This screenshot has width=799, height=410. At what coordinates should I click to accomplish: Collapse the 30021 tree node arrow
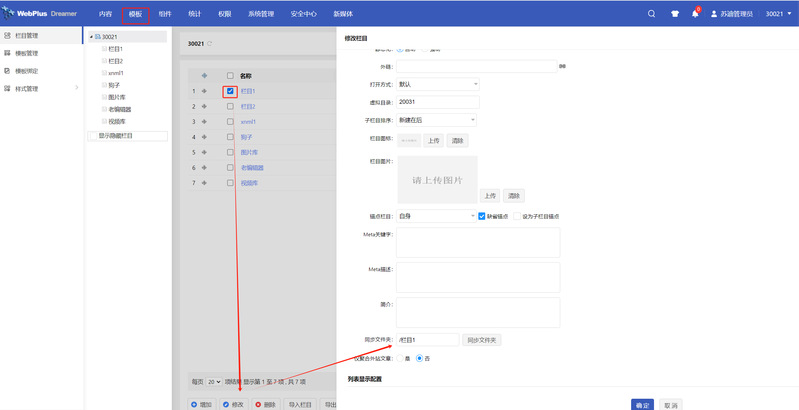(x=90, y=37)
